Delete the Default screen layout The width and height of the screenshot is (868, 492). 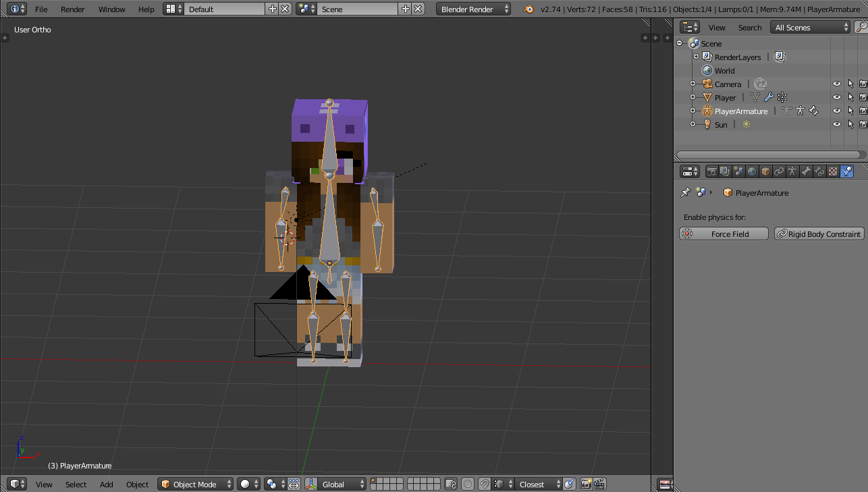click(x=285, y=9)
